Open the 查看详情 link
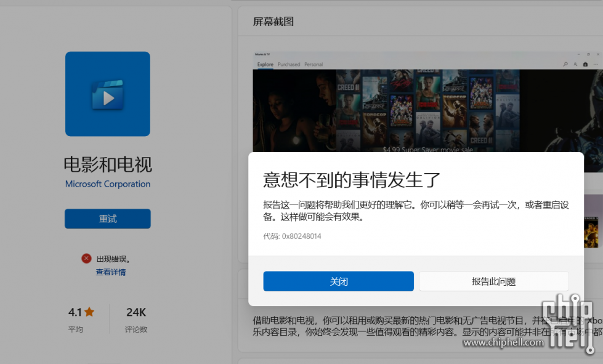This screenshot has height=364, width=603. point(111,272)
